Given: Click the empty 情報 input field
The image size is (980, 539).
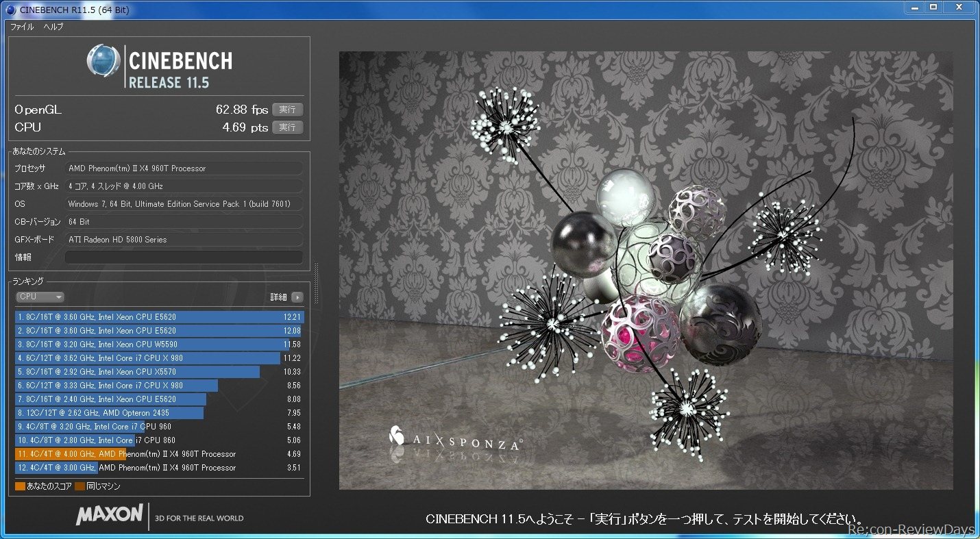Looking at the screenshot, I should pyautogui.click(x=184, y=258).
